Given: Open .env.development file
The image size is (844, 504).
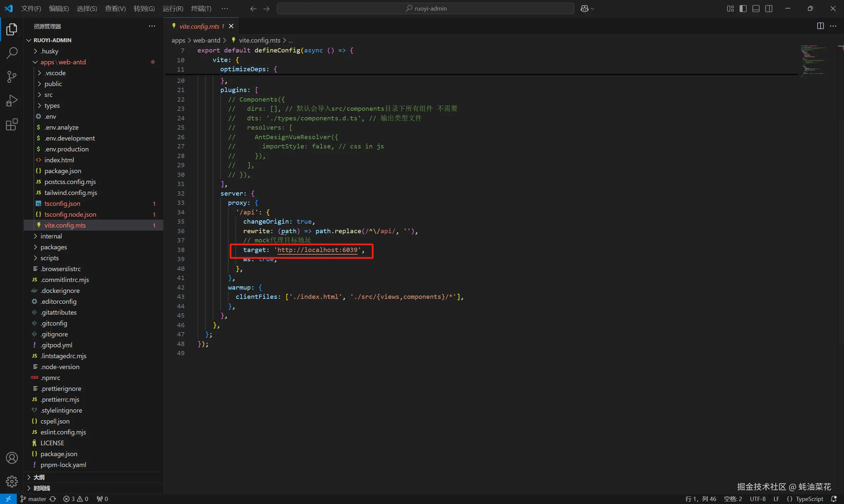Looking at the screenshot, I should click(93, 138).
